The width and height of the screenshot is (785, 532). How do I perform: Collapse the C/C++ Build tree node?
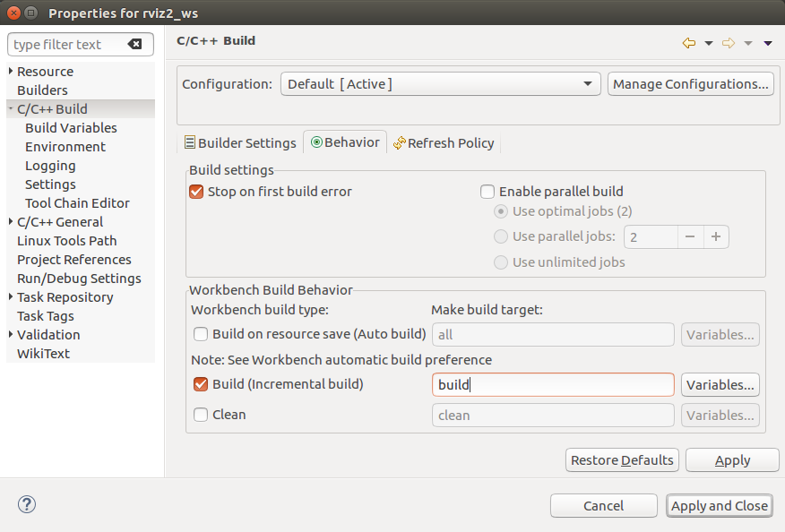click(11, 109)
